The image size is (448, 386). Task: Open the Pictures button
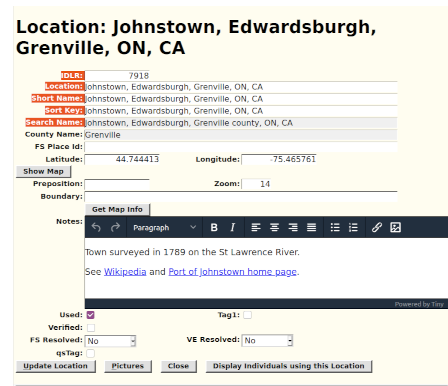128,366
